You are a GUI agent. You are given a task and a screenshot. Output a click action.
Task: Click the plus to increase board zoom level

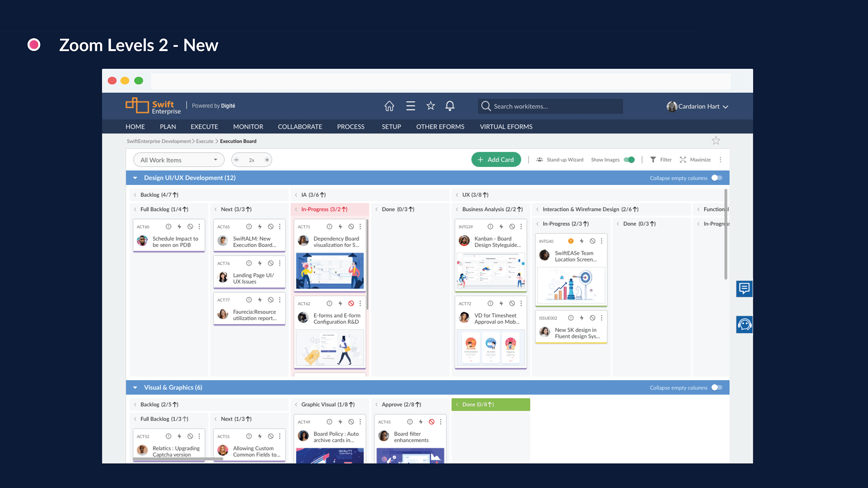coord(267,159)
